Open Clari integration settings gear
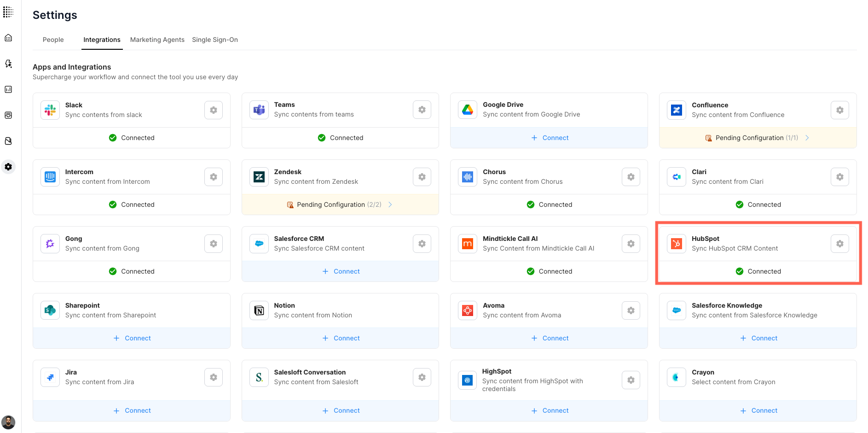 840,177
